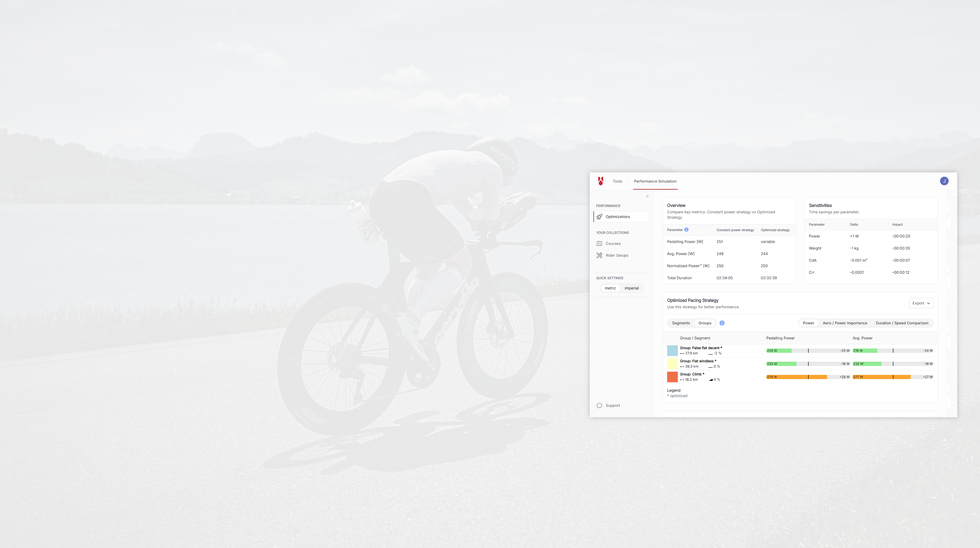Click the Support chat bubble icon
980x548 pixels.
tap(599, 405)
